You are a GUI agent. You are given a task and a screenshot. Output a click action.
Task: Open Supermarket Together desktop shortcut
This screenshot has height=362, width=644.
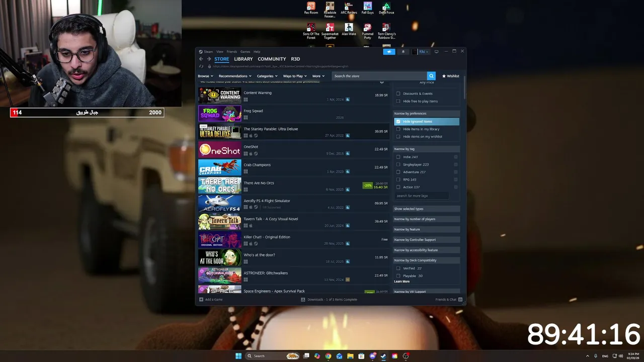(330, 31)
